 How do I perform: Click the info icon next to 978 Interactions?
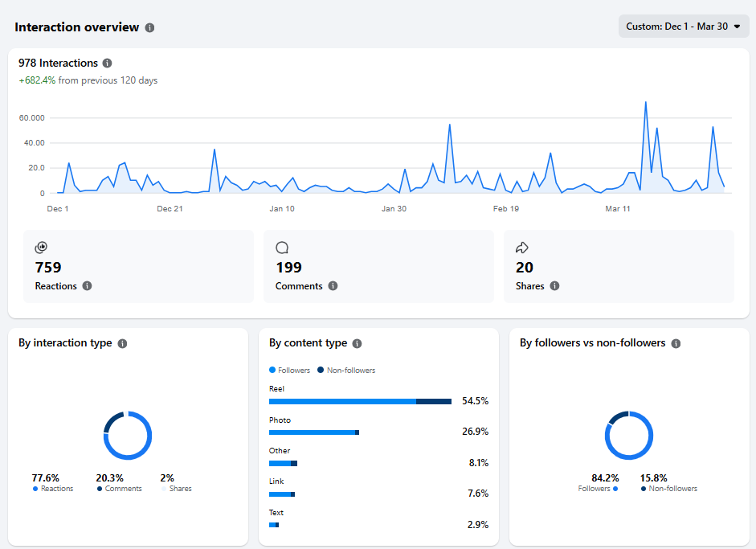click(107, 63)
